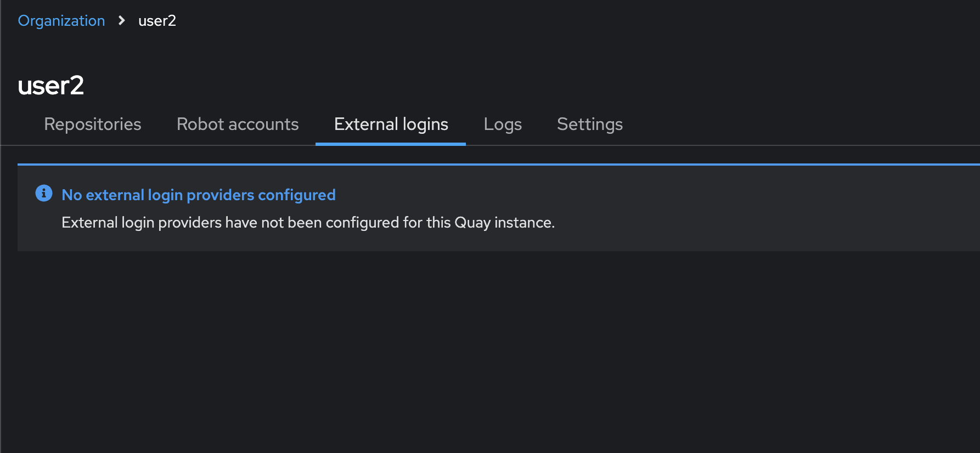Image resolution: width=980 pixels, height=453 pixels.
Task: Open the Repositories tab
Action: point(93,124)
